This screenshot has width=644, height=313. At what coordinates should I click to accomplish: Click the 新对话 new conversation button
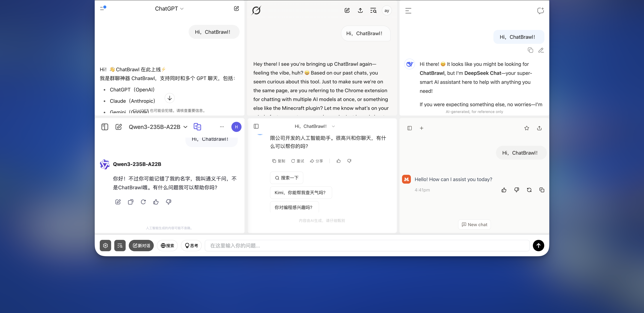click(141, 246)
